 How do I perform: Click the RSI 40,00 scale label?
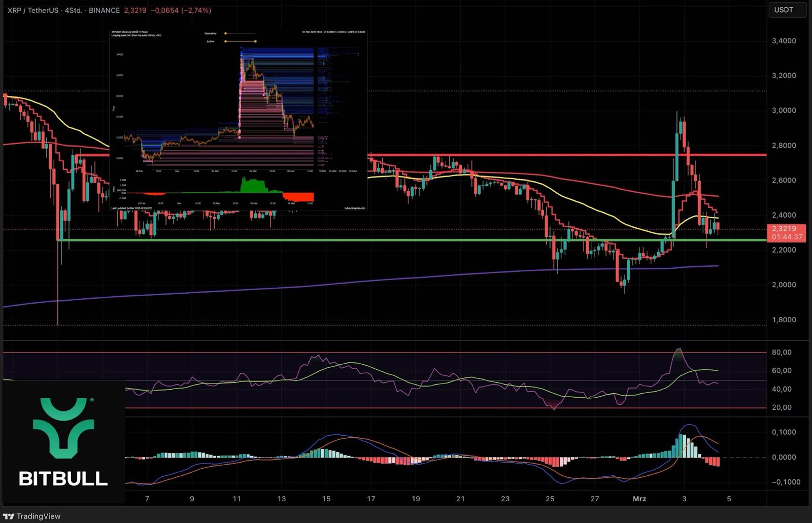tap(782, 389)
